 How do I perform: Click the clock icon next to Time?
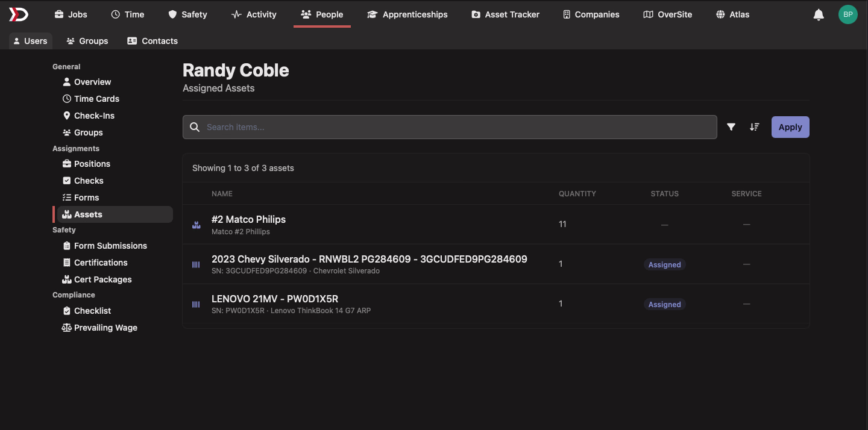pyautogui.click(x=116, y=14)
